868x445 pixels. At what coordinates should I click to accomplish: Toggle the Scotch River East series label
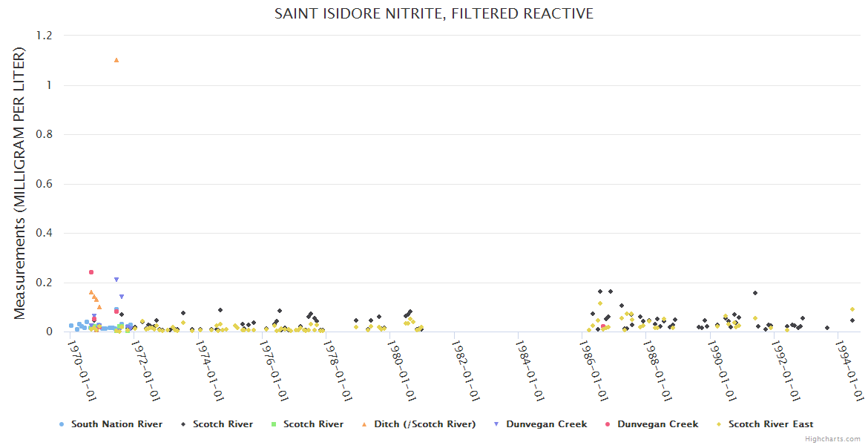tap(771, 424)
